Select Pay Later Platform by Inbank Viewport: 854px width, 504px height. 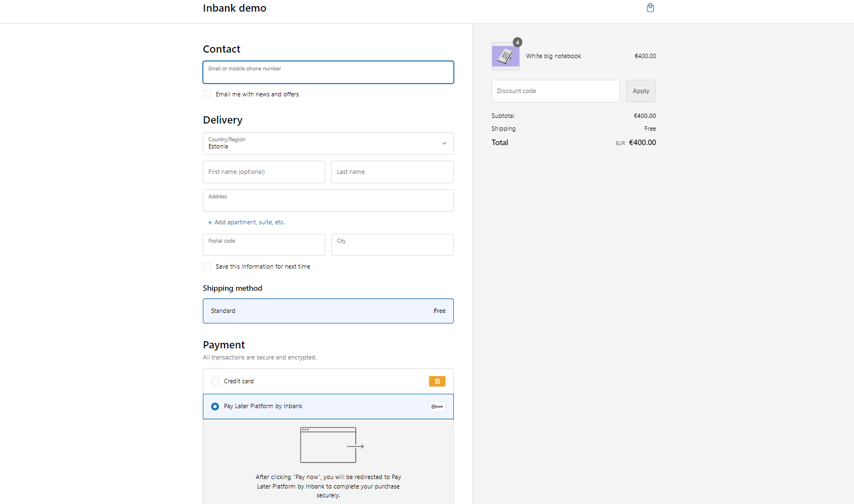[x=215, y=407]
